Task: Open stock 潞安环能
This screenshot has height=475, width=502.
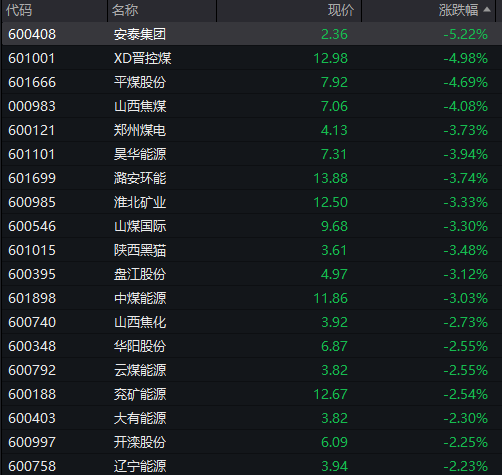Action: [140, 178]
